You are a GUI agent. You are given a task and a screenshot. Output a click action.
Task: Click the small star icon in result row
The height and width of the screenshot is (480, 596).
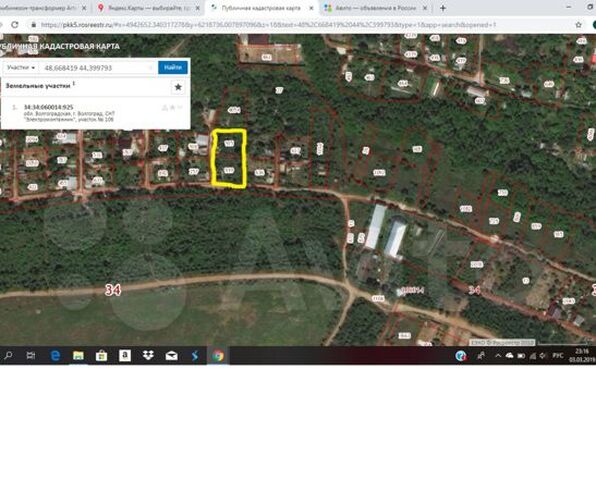click(172, 108)
